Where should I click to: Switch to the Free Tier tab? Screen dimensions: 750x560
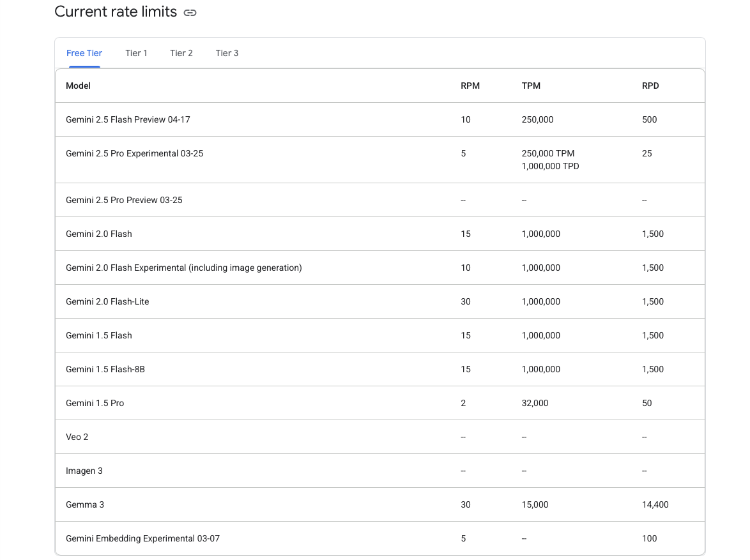84,53
